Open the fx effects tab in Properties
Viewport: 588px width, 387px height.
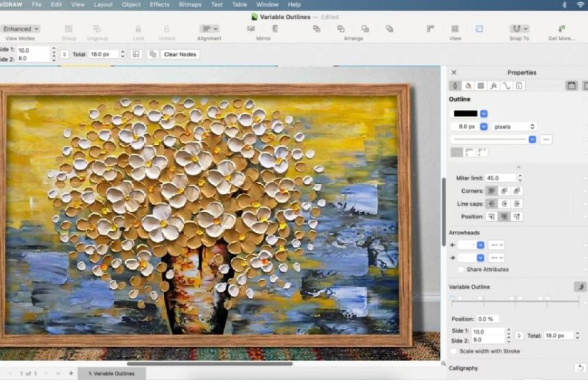(x=493, y=86)
